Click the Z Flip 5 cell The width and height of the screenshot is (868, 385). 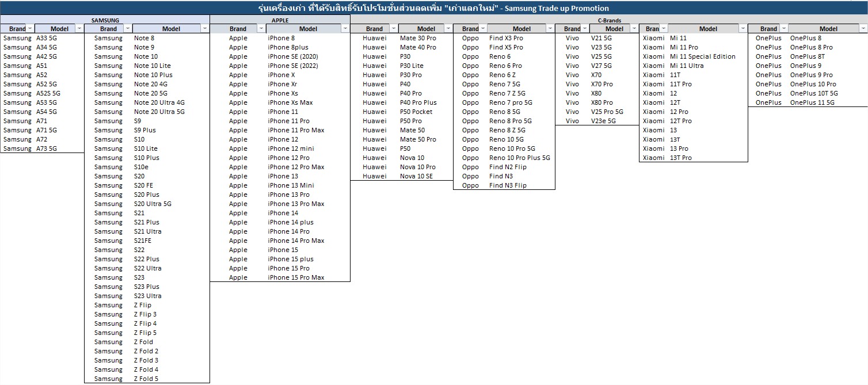[x=171, y=333]
